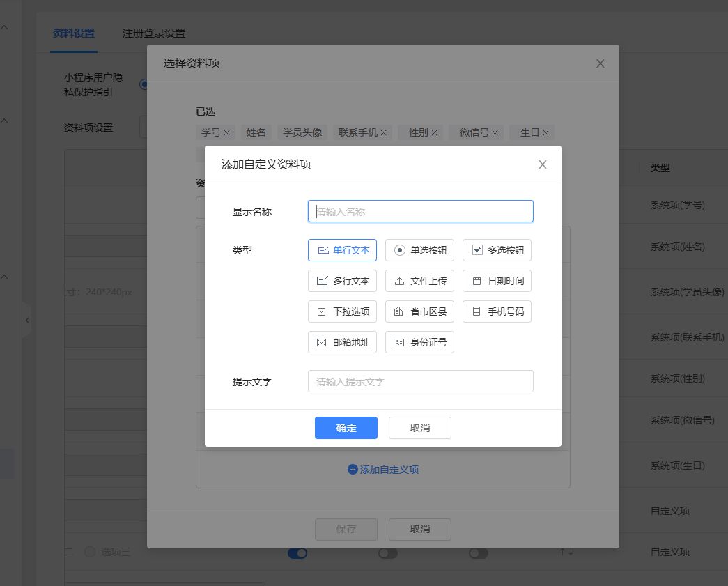Confirm with the blue 确定 button
Viewport: 728px width, 586px height.
[346, 428]
